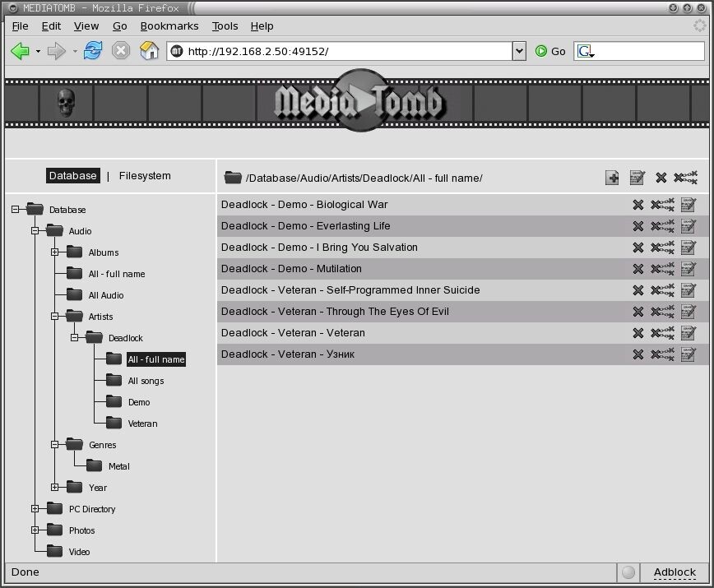The width and height of the screenshot is (714, 588).
Task: Click the edit container icon in header
Action: coord(637,178)
